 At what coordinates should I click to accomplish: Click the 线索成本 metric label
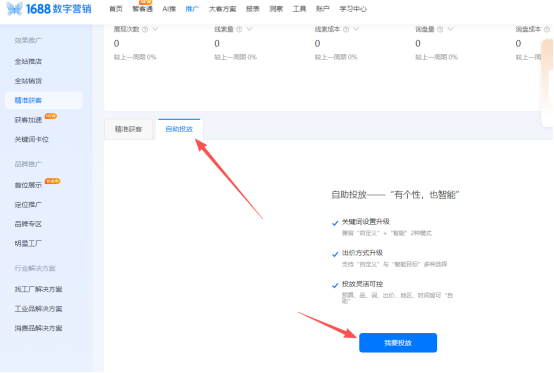328,29
